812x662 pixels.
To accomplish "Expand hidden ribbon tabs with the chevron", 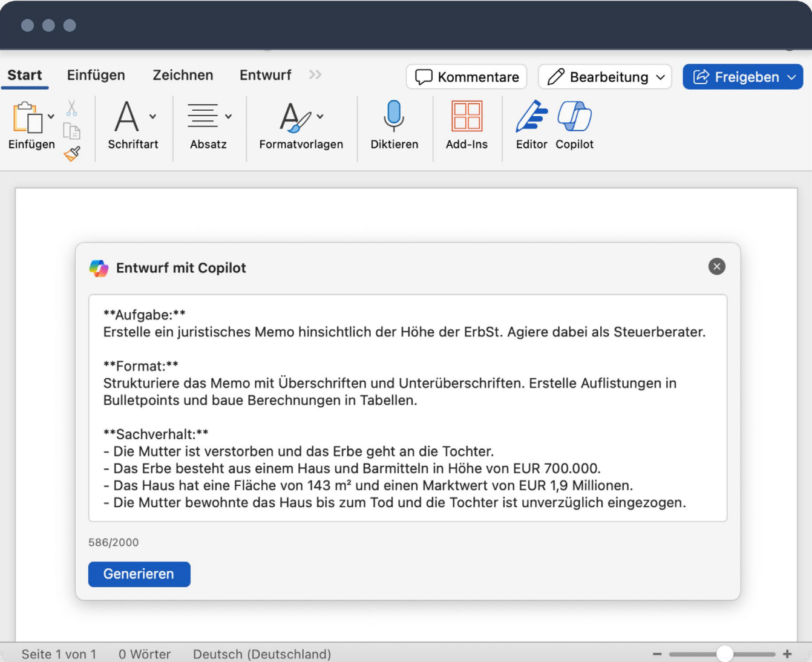I will (x=314, y=74).
